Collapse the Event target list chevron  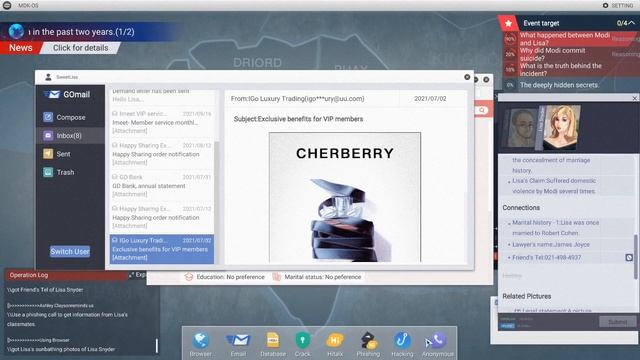point(631,23)
